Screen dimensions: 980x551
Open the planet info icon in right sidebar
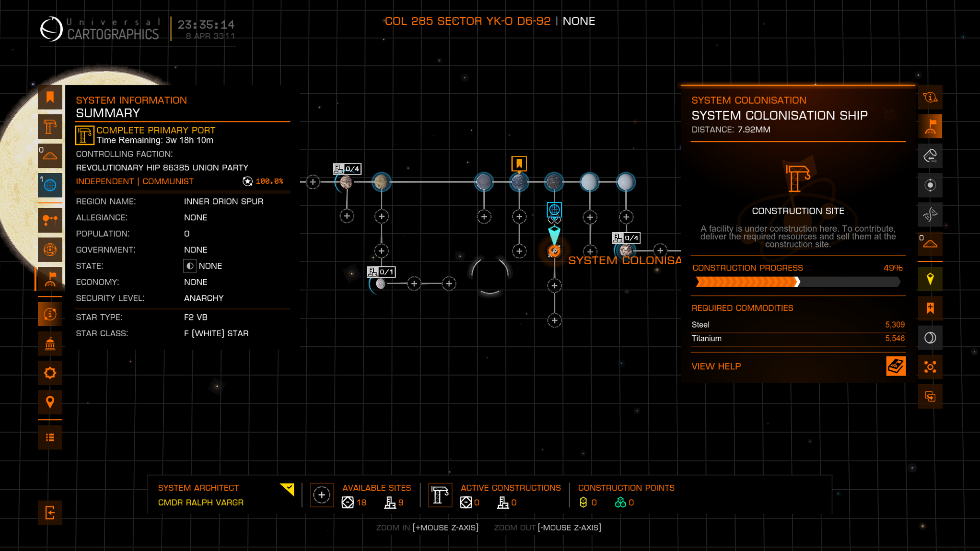pyautogui.click(x=930, y=97)
